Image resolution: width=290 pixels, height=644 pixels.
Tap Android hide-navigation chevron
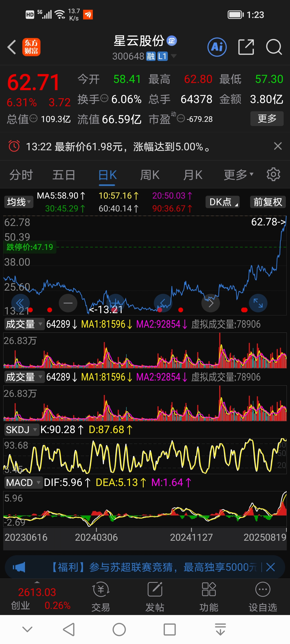[x=27, y=629]
